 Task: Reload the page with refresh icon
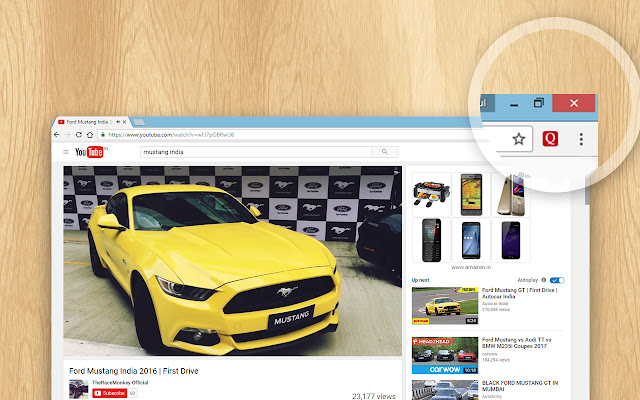tap(79, 135)
